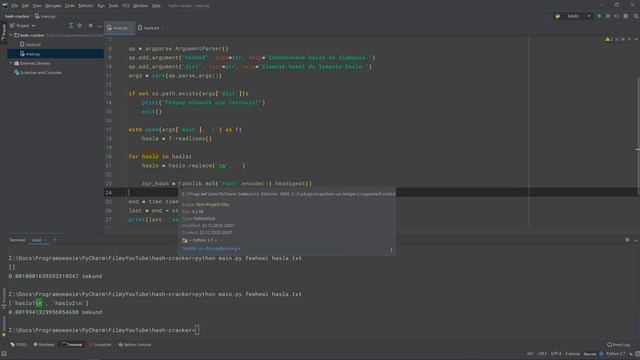Open Project panel settings gear
Image resolution: width=640 pixels, height=360 pixels.
pyautogui.click(x=90, y=26)
